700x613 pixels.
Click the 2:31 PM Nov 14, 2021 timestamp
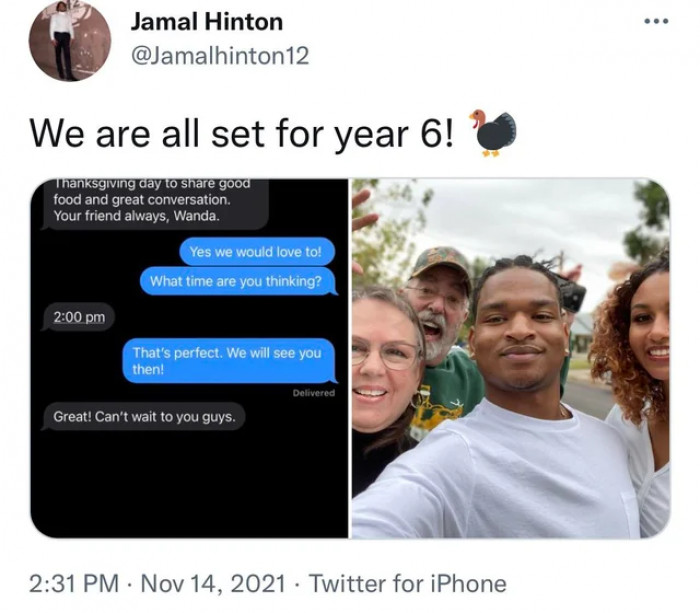157,584
